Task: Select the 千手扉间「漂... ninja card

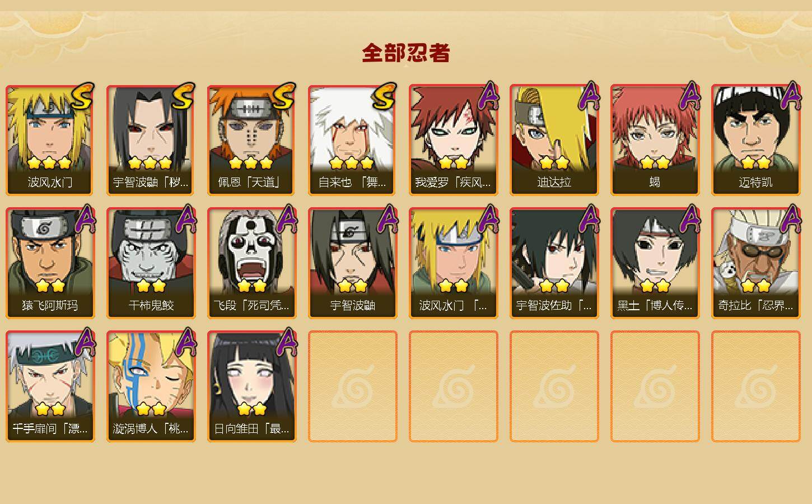Action: click(50, 386)
